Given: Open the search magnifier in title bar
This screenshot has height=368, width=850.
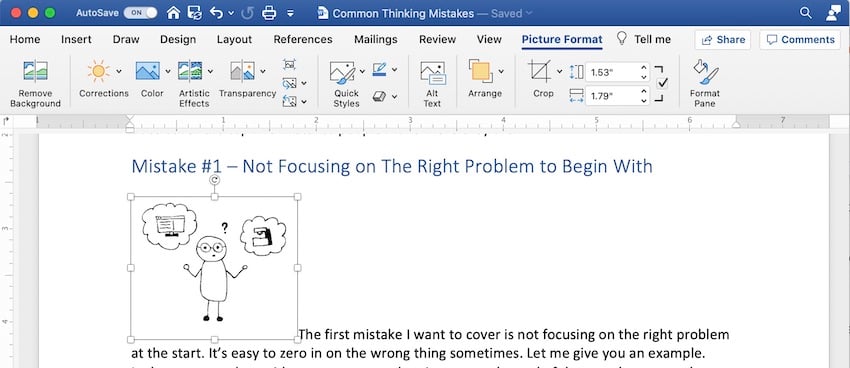Looking at the screenshot, I should pyautogui.click(x=806, y=13).
